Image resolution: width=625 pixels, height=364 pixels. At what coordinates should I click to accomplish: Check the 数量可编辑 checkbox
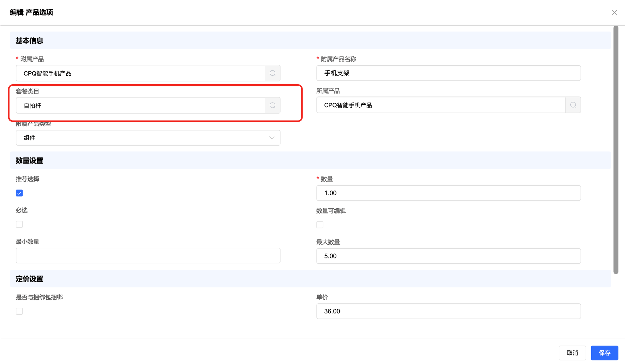tap(320, 225)
